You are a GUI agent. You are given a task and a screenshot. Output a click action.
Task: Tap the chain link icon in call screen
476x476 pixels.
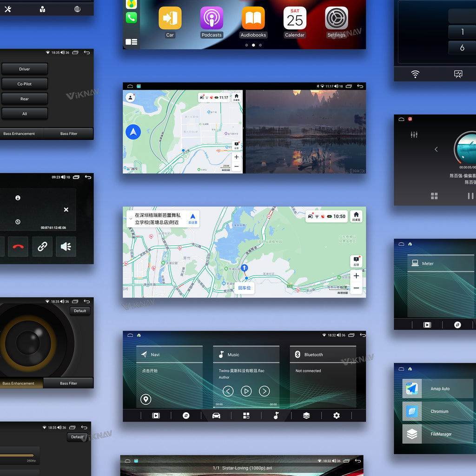coord(42,246)
